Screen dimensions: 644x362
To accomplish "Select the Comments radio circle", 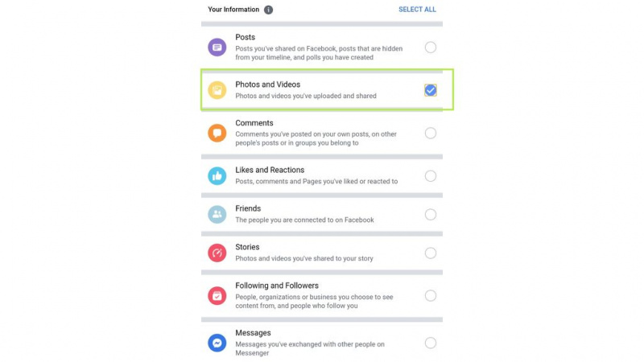I will 431,133.
